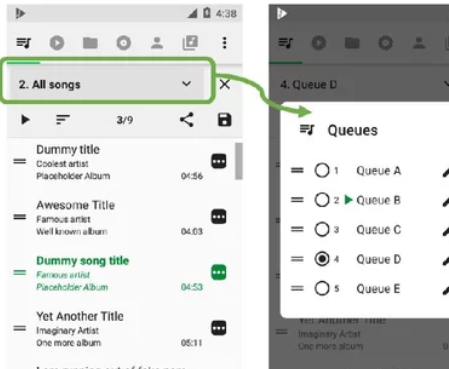Open the folders tab icon
The image size is (449, 369).
point(90,43)
